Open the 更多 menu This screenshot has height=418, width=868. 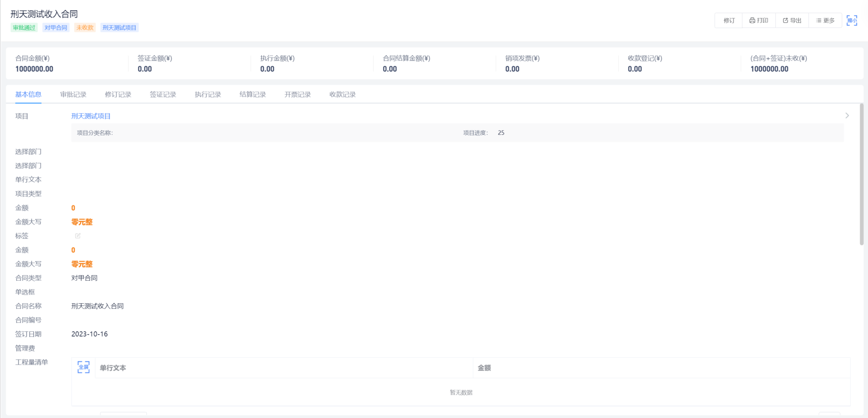(x=825, y=21)
